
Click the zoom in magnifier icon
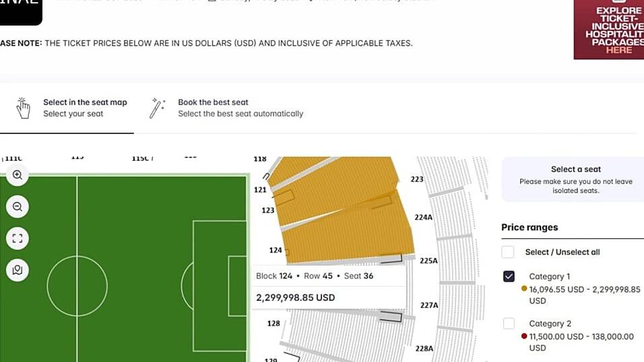pos(18,175)
